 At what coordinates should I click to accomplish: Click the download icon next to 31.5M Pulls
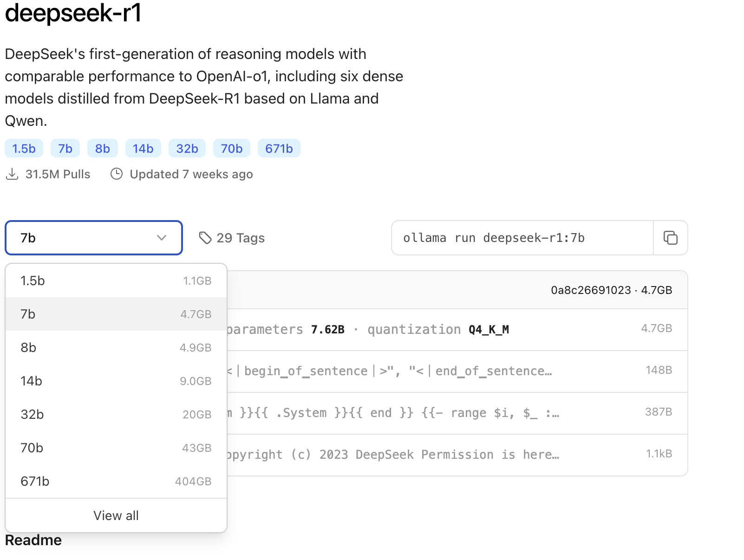pos(12,174)
